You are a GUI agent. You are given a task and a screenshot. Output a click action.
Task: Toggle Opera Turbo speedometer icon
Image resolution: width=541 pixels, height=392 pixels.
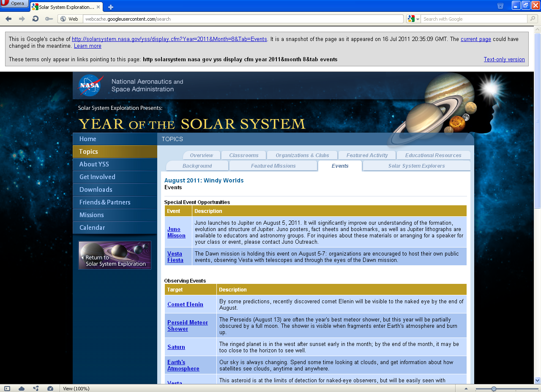pos(50,389)
